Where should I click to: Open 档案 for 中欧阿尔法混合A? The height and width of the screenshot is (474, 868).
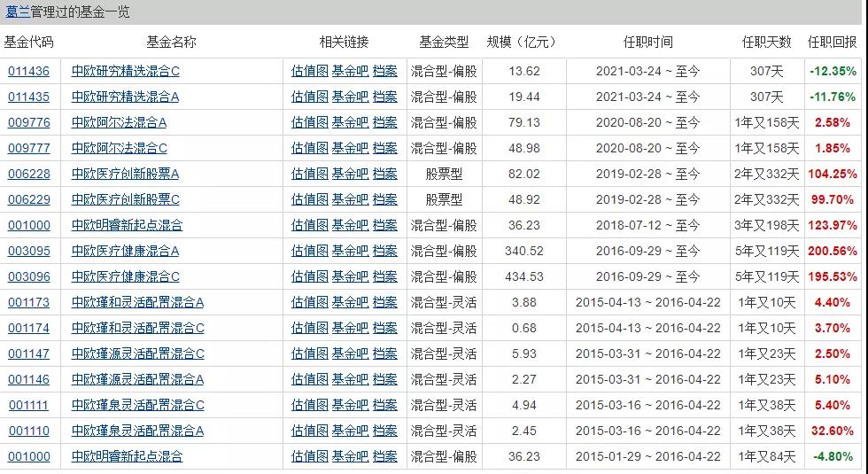[384, 122]
